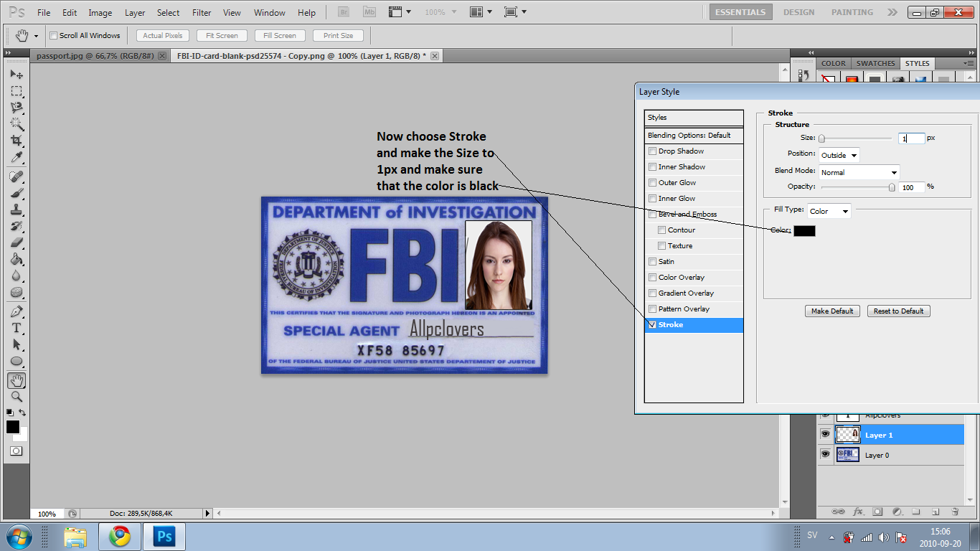Enable the Inner Glow effect

[652, 199]
